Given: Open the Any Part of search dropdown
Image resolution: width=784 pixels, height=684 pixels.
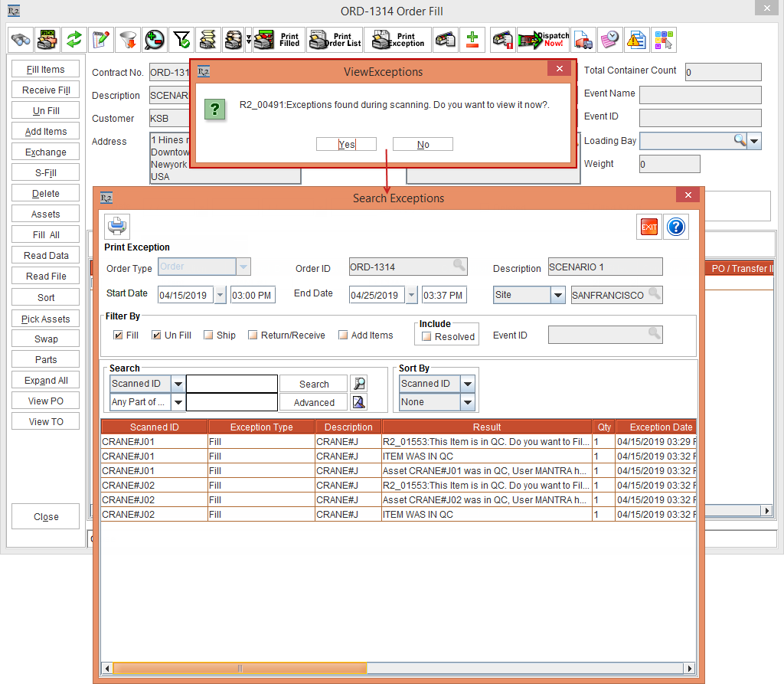Looking at the screenshot, I should (x=178, y=402).
